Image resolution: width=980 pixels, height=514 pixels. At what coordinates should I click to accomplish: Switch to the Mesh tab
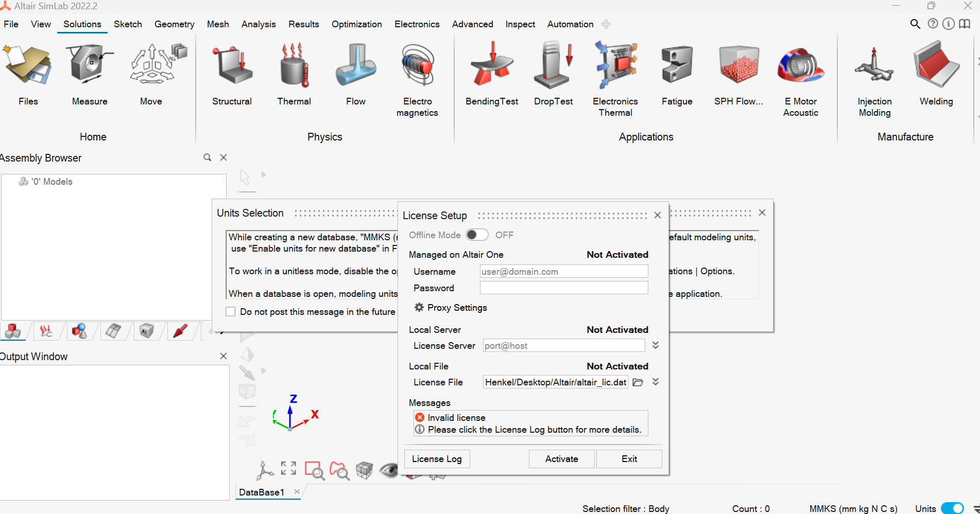coord(218,24)
